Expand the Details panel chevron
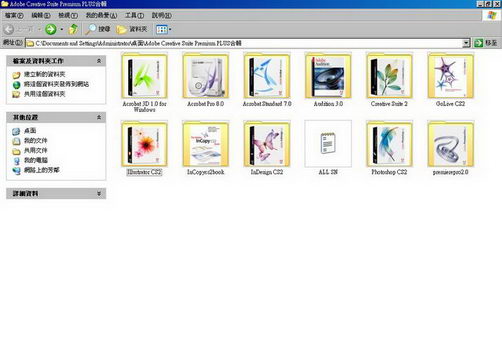The height and width of the screenshot is (361, 502). 99,194
